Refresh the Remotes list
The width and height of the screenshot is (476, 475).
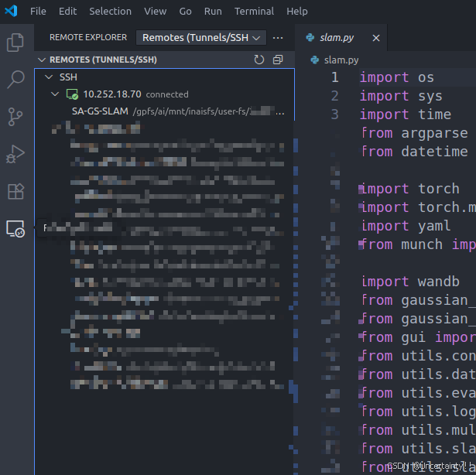click(x=259, y=60)
